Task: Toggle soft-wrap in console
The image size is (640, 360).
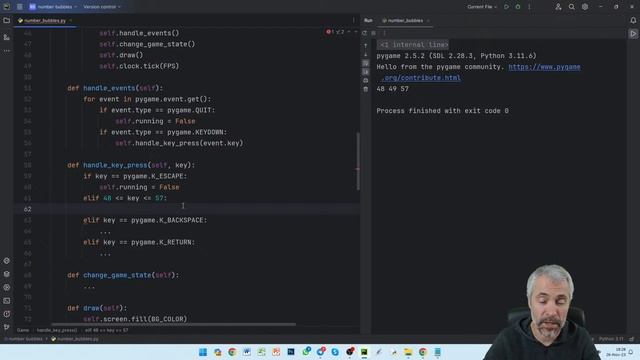Action: click(365, 63)
